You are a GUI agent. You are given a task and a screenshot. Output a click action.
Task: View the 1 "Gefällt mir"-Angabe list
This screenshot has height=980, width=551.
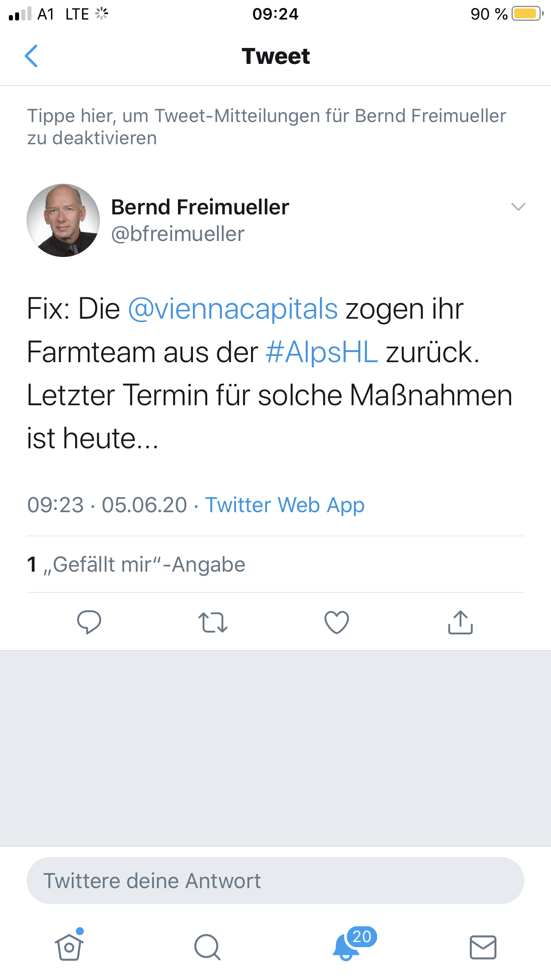click(x=136, y=565)
